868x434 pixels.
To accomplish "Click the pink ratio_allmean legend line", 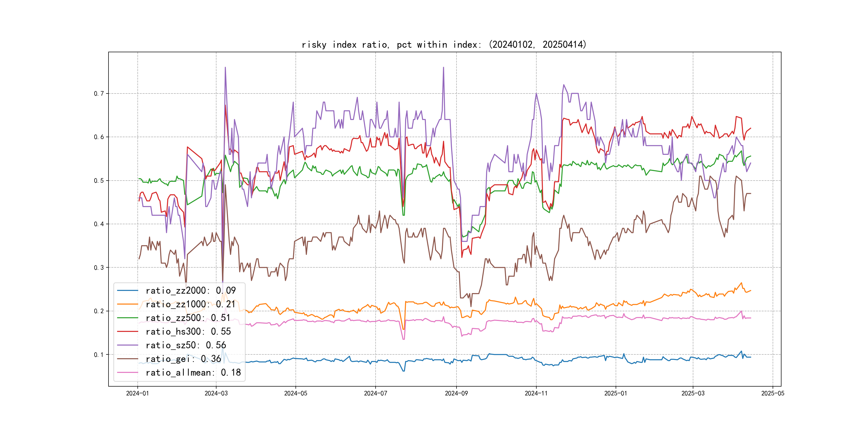I will [x=127, y=373].
